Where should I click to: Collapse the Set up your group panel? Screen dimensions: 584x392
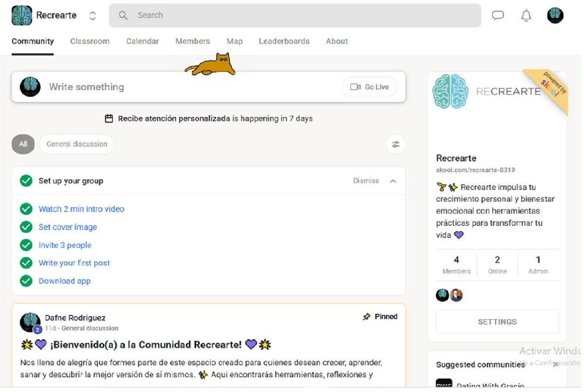(393, 181)
